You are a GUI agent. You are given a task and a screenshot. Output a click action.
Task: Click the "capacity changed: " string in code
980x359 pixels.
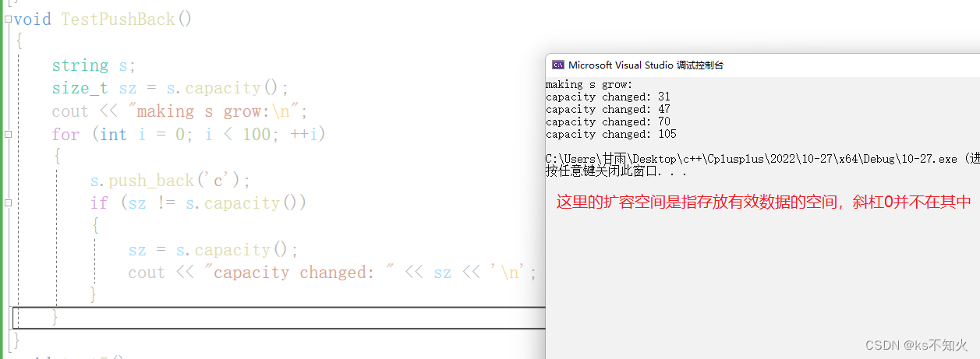click(x=295, y=273)
